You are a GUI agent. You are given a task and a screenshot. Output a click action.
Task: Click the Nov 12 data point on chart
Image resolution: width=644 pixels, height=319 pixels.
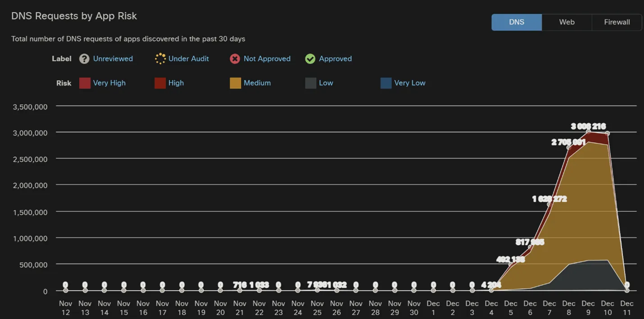pyautogui.click(x=66, y=290)
